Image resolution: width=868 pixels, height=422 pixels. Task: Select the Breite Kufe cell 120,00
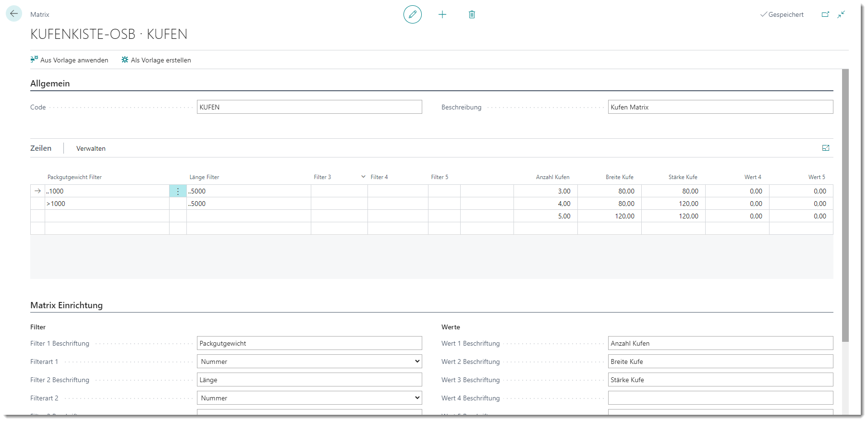click(x=610, y=216)
